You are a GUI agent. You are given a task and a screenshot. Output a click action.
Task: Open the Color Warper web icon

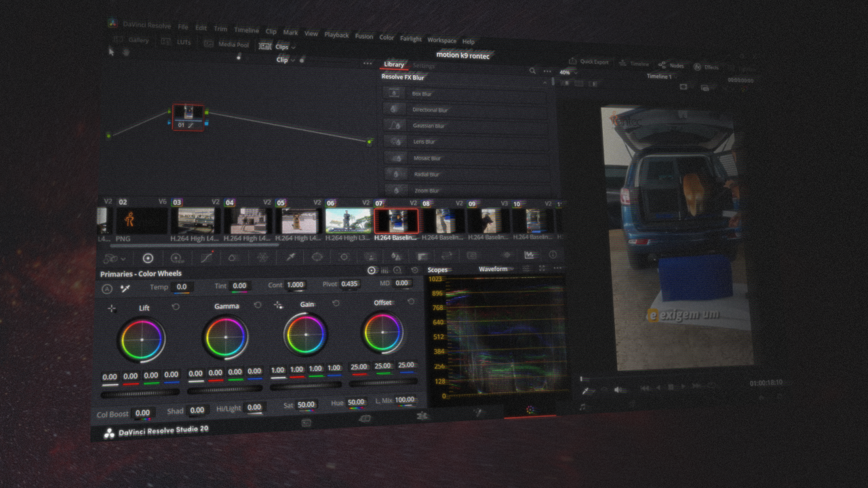tap(262, 257)
